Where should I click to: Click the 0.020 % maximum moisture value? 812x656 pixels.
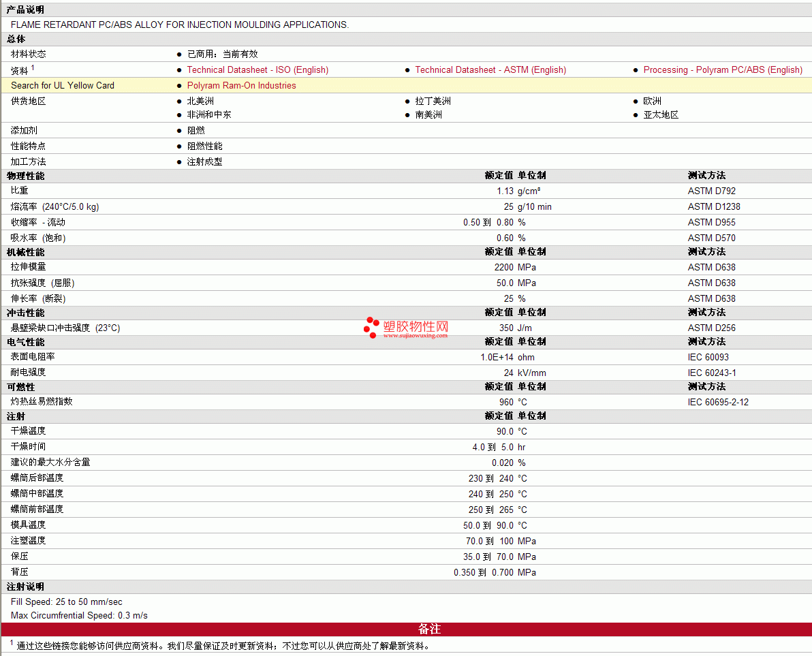point(509,463)
